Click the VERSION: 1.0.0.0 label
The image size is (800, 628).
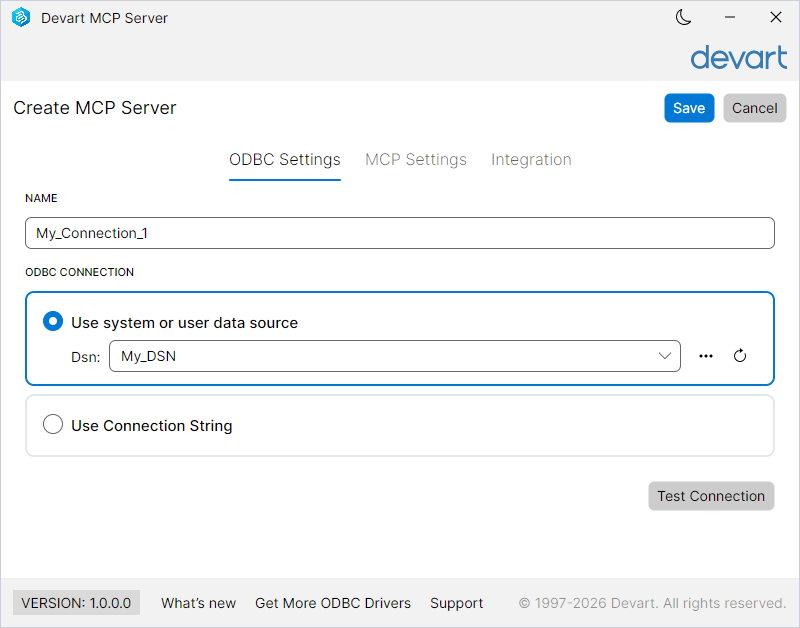[76, 603]
